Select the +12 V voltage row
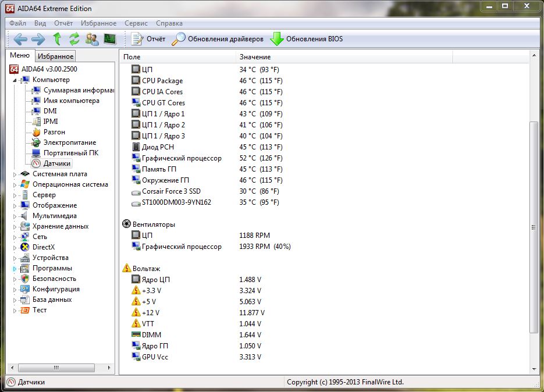The width and height of the screenshot is (544, 392). click(198, 312)
